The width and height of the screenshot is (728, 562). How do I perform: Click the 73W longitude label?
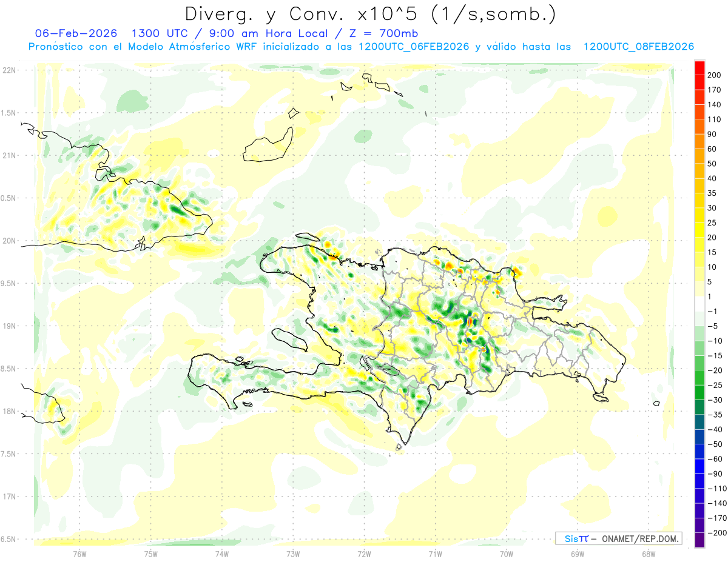coord(293,553)
